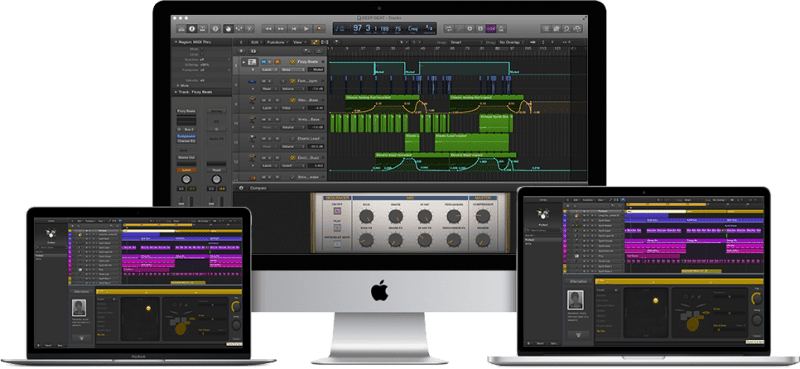Toggle automation enable on Fizzy Beats track
This screenshot has height=369, width=800.
point(293,62)
